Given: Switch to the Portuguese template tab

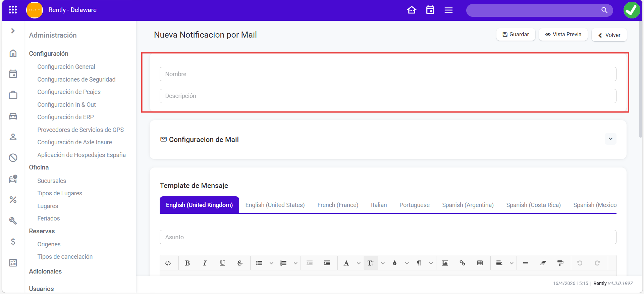Looking at the screenshot, I should click(x=414, y=205).
